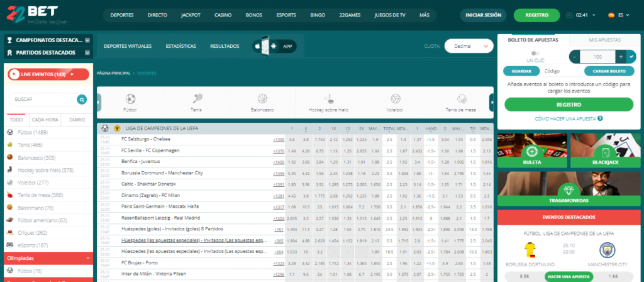
Task: Toggle the Un Clic betting switch
Action: tap(535, 53)
